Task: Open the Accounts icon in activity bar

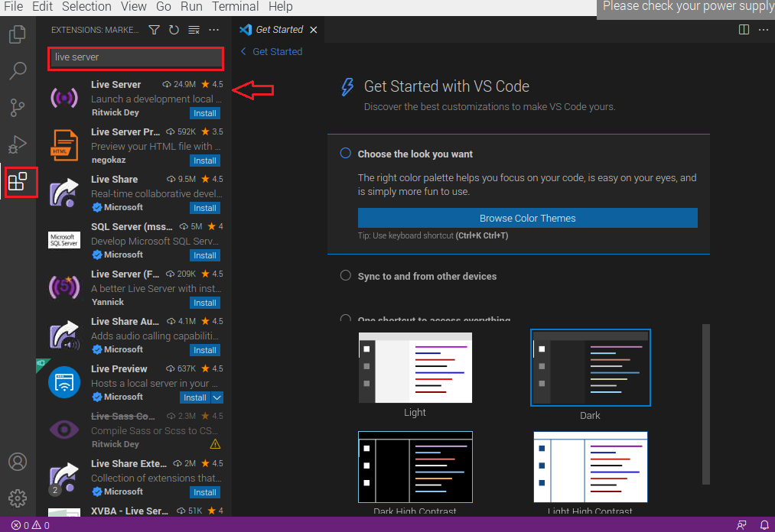Action: coord(17,462)
